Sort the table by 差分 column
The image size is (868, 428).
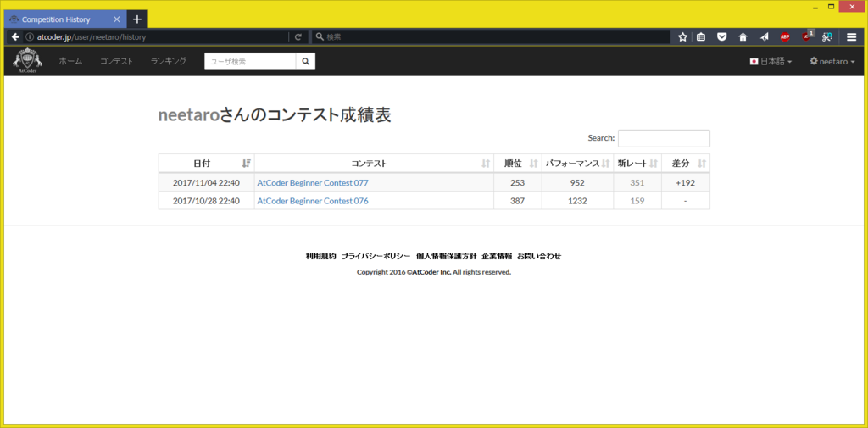coord(685,164)
